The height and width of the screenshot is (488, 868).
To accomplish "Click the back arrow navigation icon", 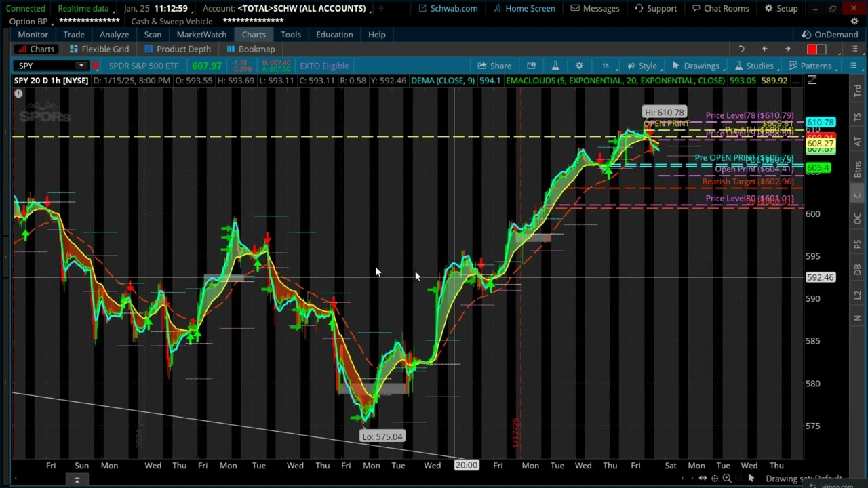I will 764,49.
